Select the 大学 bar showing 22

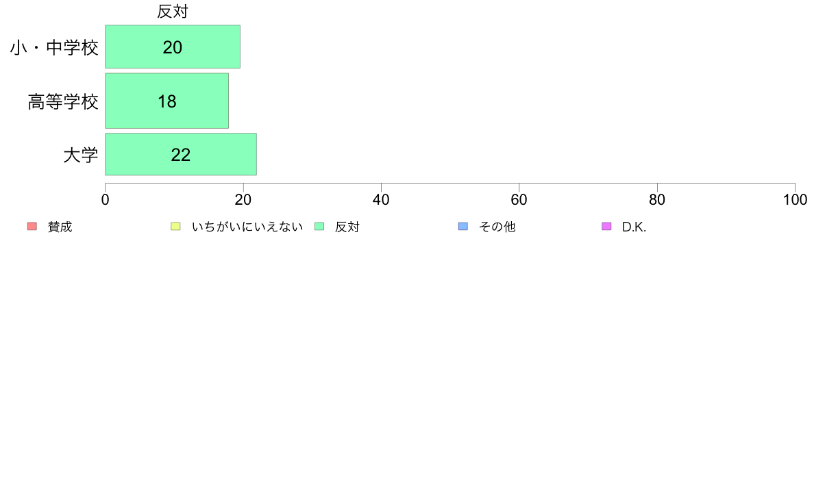click(181, 154)
